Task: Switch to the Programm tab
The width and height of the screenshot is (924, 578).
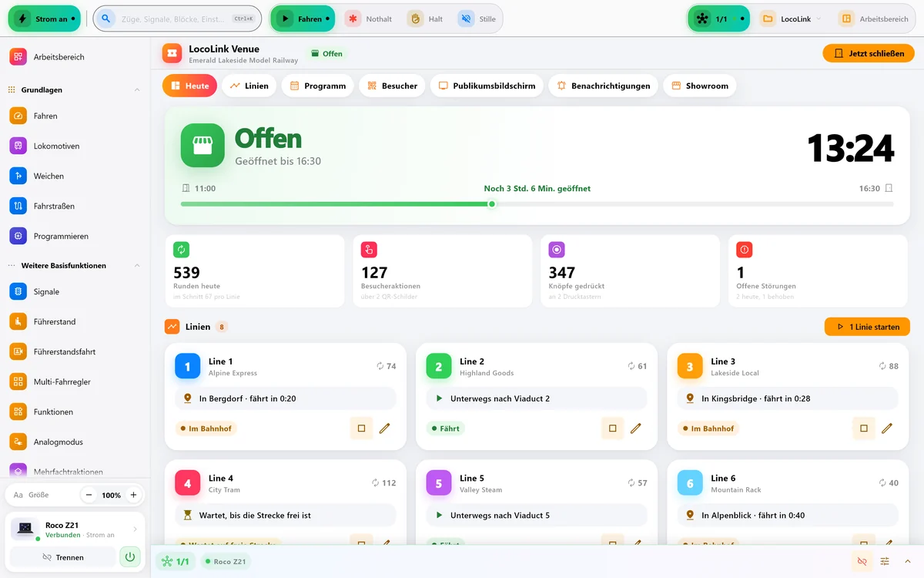Action: tap(317, 86)
